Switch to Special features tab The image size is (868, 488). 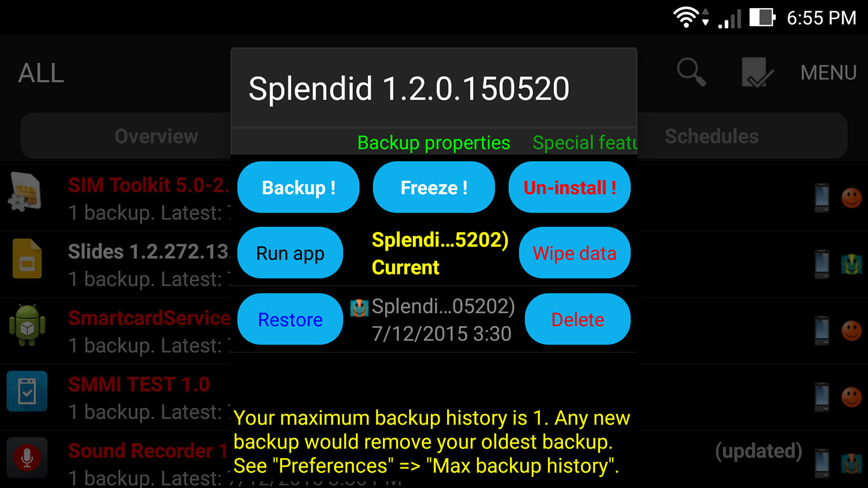[585, 143]
